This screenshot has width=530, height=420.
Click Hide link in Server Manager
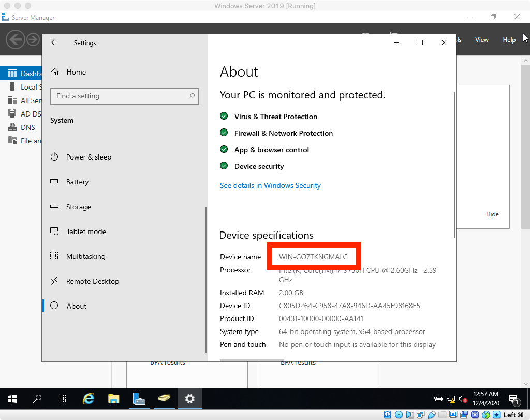coord(492,214)
